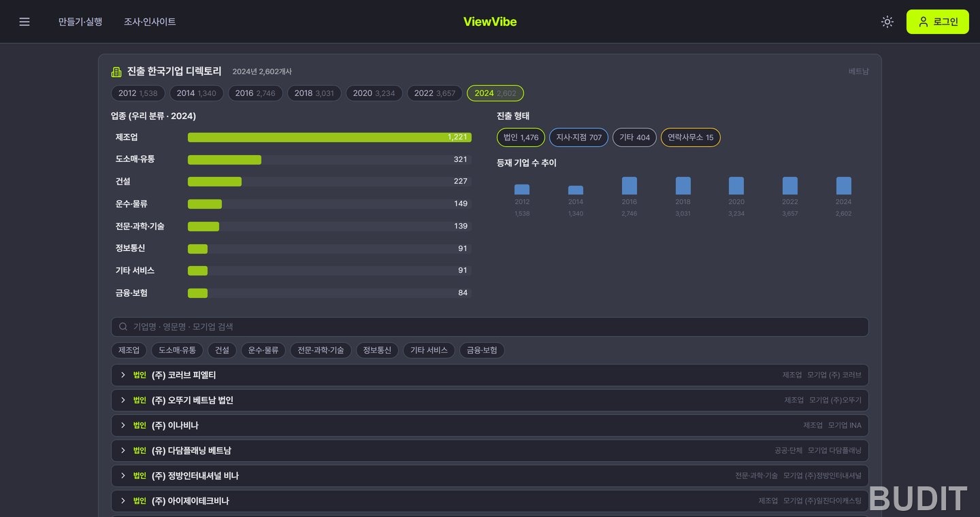
Task: Expand the (주) 이나비나 row
Action: [x=490, y=425]
